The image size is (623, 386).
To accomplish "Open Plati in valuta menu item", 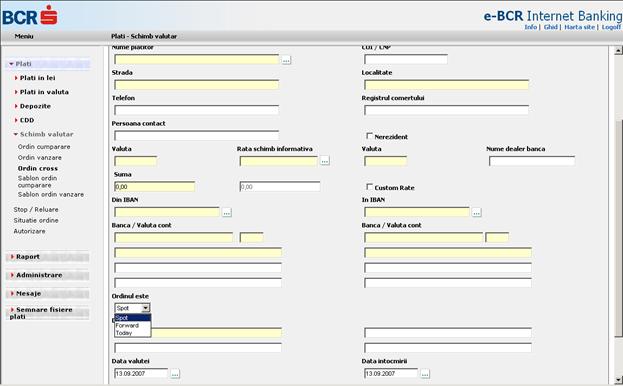I will click(44, 92).
